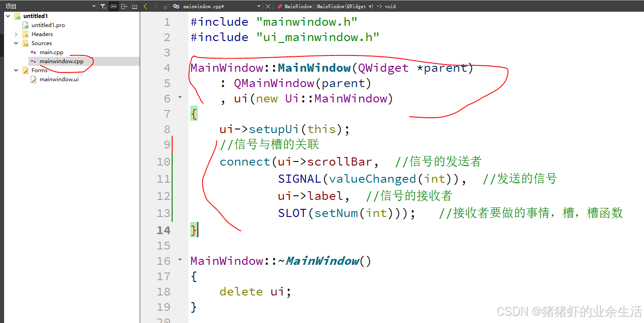
Task: Click the //信号与槽的关联 comment
Action: click(269, 145)
